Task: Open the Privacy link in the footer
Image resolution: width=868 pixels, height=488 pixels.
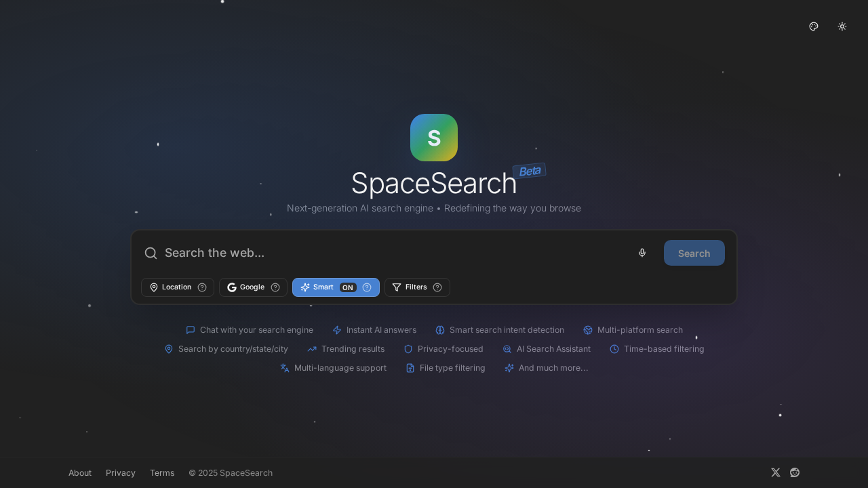Action: [x=121, y=472]
